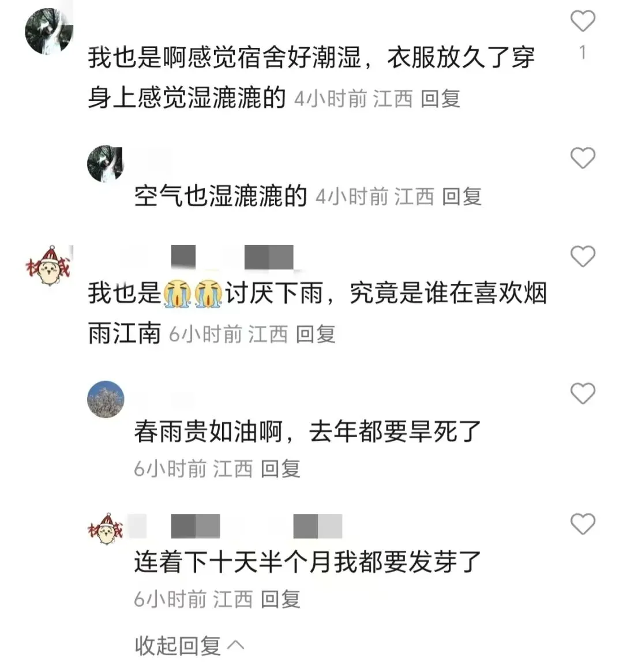The image size is (623, 672).
Task: Reply to '连着下十天半个月我都要发芽了'
Action: click(x=280, y=599)
